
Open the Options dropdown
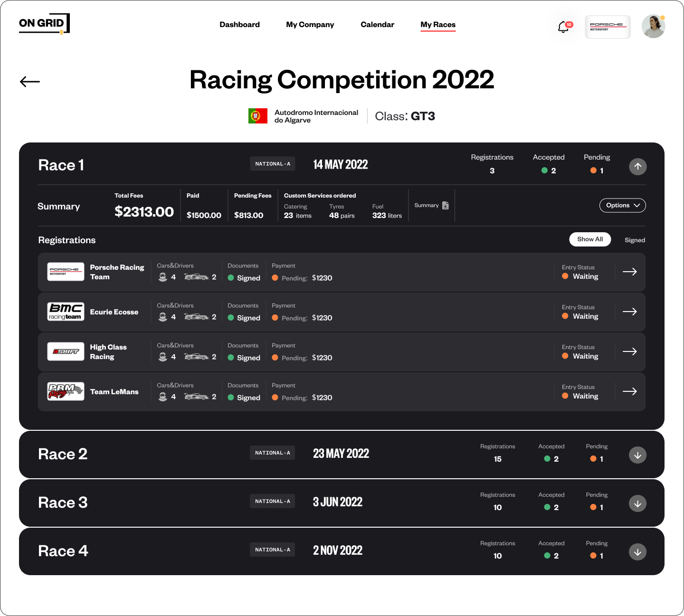tap(622, 205)
